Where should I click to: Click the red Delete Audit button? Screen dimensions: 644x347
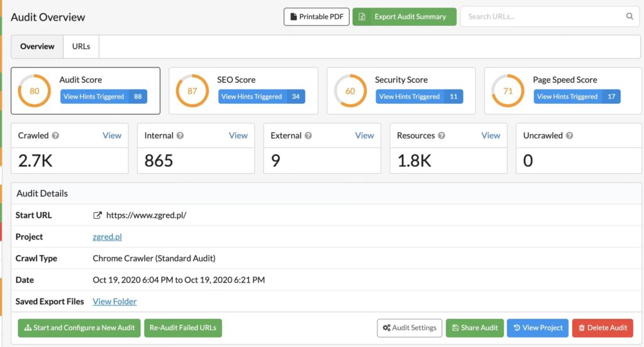pyautogui.click(x=602, y=328)
